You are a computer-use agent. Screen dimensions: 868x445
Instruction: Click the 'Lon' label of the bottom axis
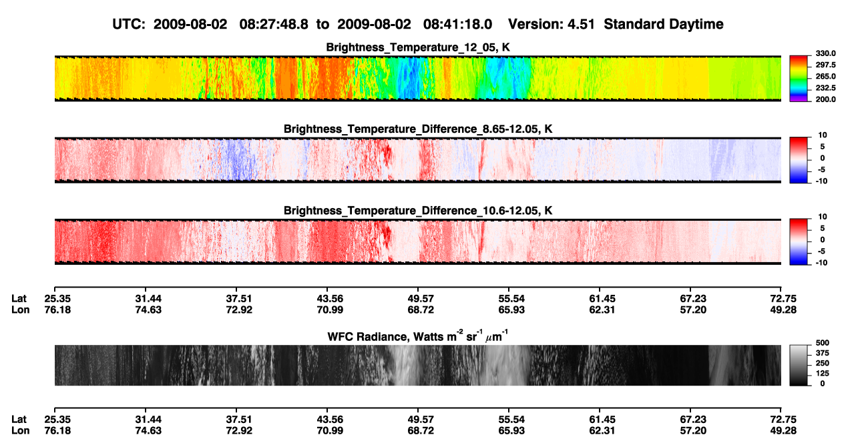tap(20, 431)
